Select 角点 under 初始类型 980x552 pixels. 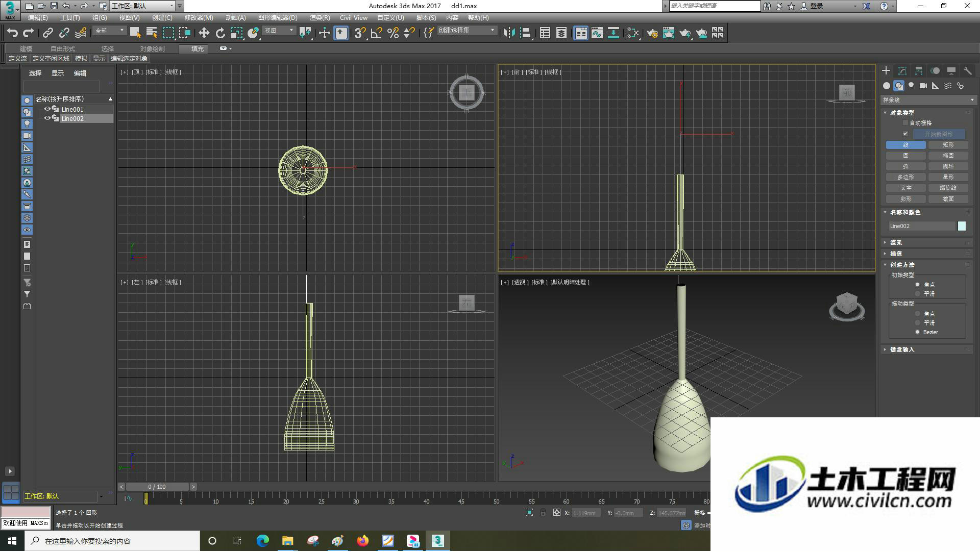(917, 285)
